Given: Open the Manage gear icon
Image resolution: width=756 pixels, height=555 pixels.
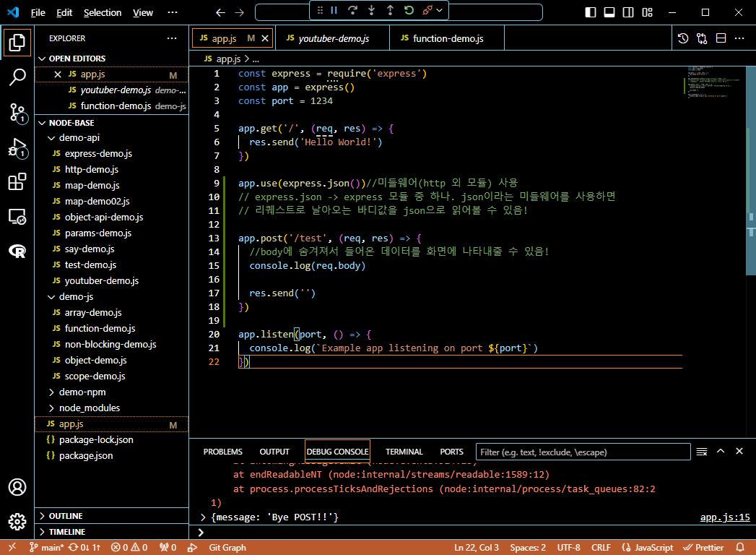Looking at the screenshot, I should [17, 521].
